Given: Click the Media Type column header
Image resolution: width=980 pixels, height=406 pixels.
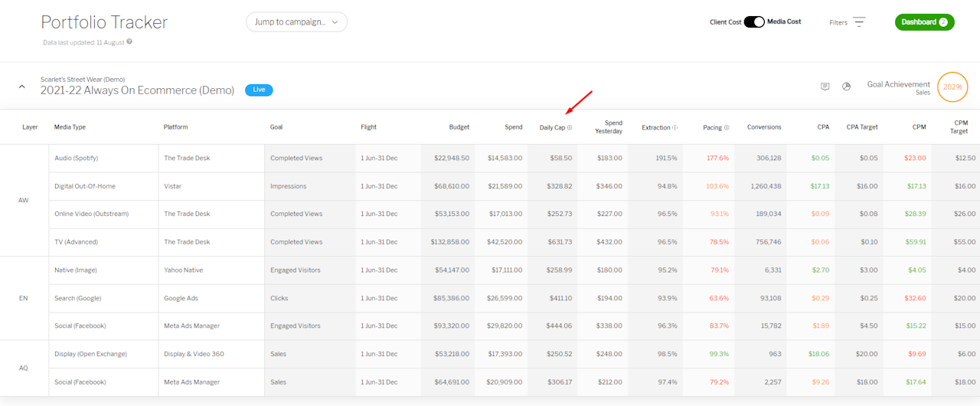Looking at the screenshot, I should point(70,127).
